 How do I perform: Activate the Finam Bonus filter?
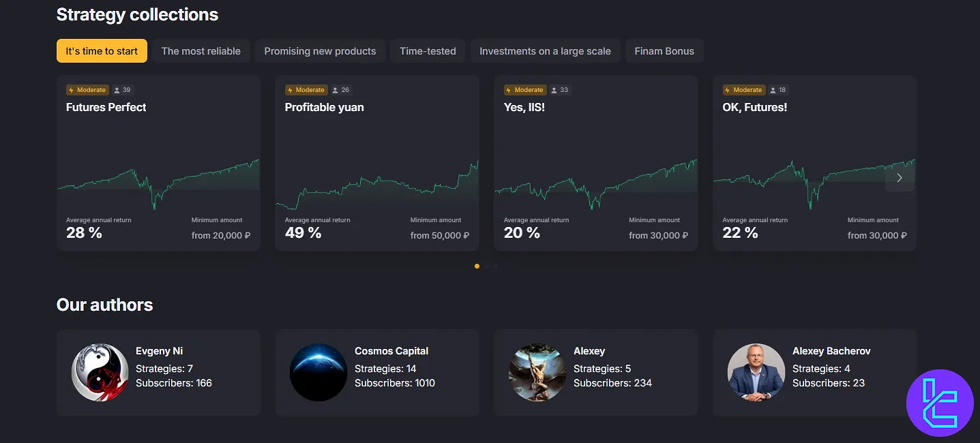click(664, 50)
